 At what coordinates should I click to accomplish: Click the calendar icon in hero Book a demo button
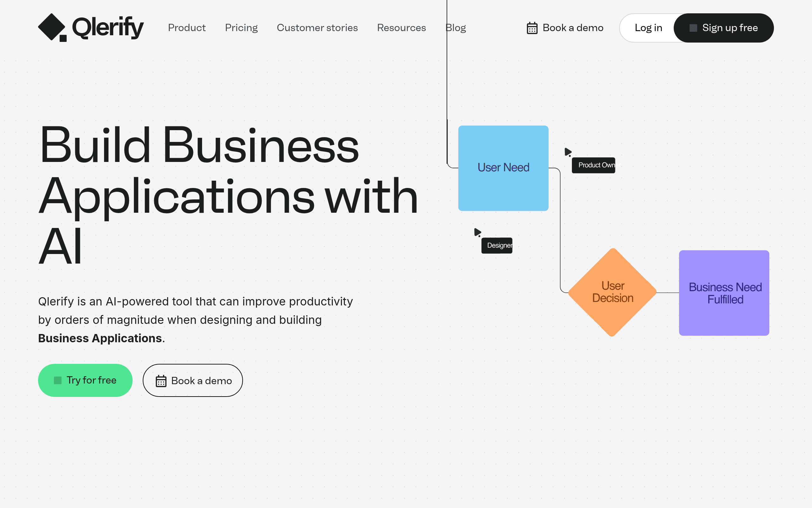tap(161, 381)
